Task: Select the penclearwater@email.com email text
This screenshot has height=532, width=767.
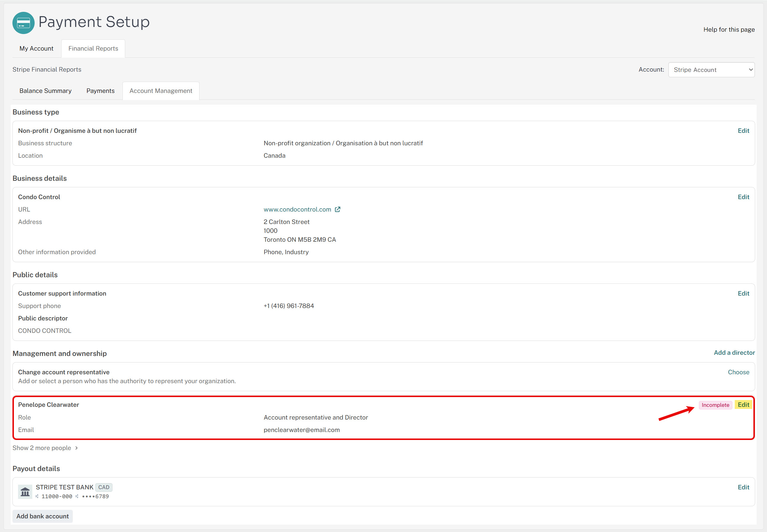Action: pos(302,430)
